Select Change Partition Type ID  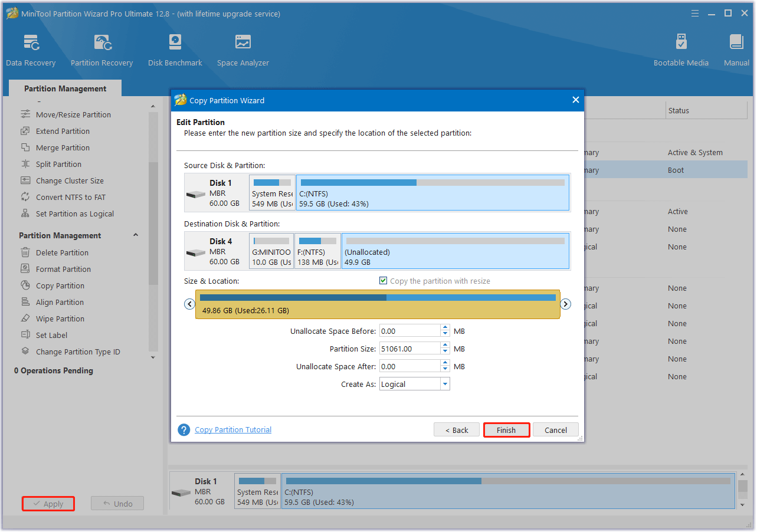[x=78, y=352]
